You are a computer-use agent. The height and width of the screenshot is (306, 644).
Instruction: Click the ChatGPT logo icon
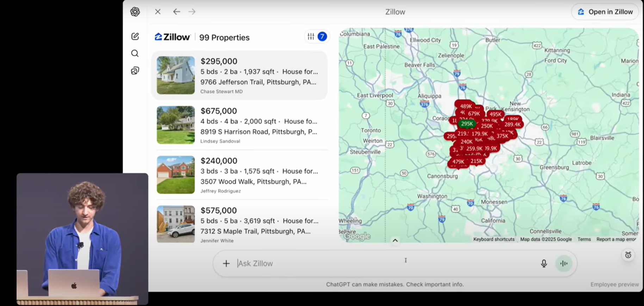tap(135, 12)
